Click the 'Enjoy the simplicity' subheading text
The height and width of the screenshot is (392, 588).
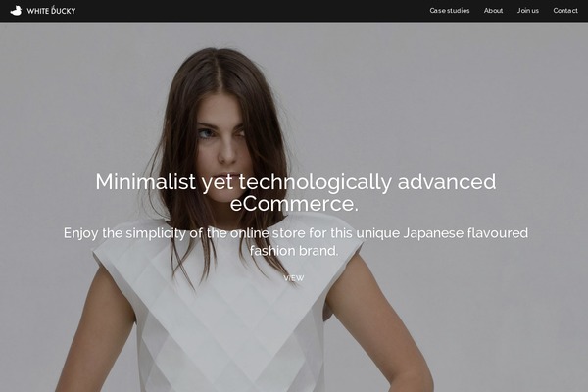pyautogui.click(x=296, y=242)
